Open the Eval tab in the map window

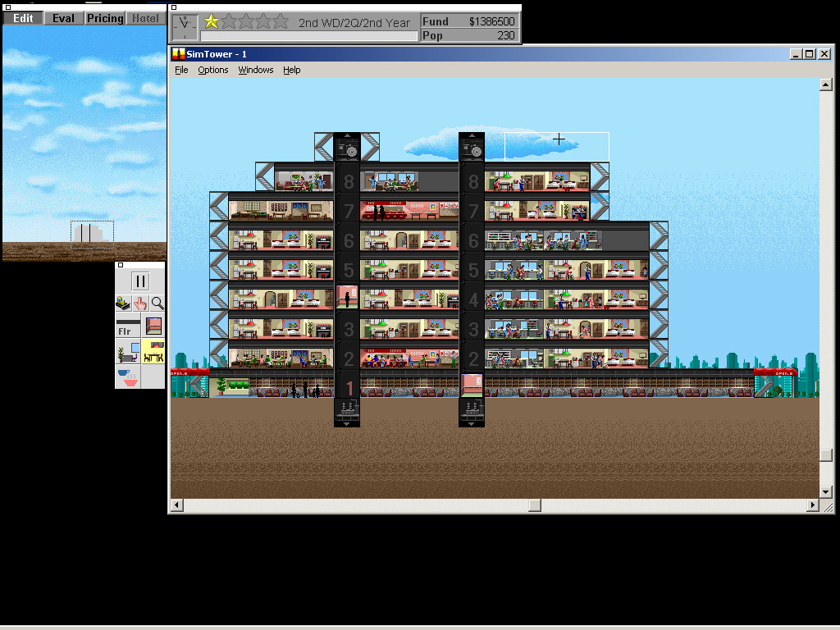63,18
